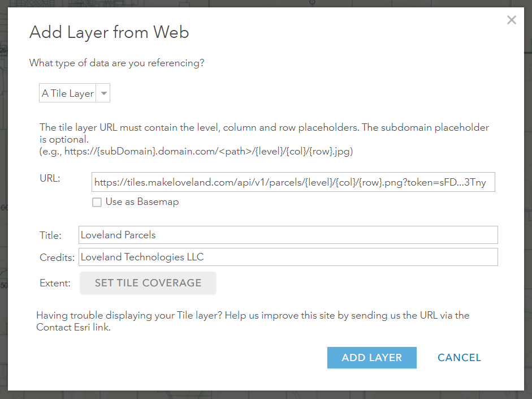Click the 'URL:' field label
Image resolution: width=532 pixels, height=399 pixels.
50,178
